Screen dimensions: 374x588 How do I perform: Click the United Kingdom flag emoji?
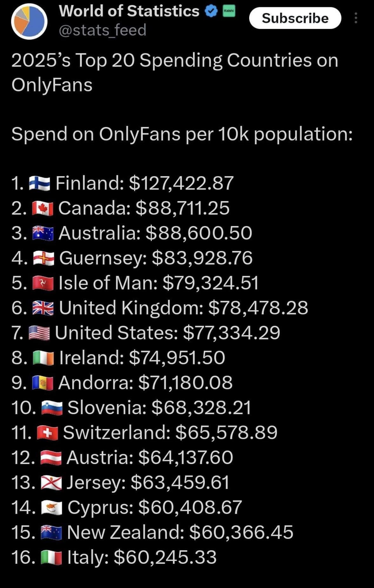point(43,308)
